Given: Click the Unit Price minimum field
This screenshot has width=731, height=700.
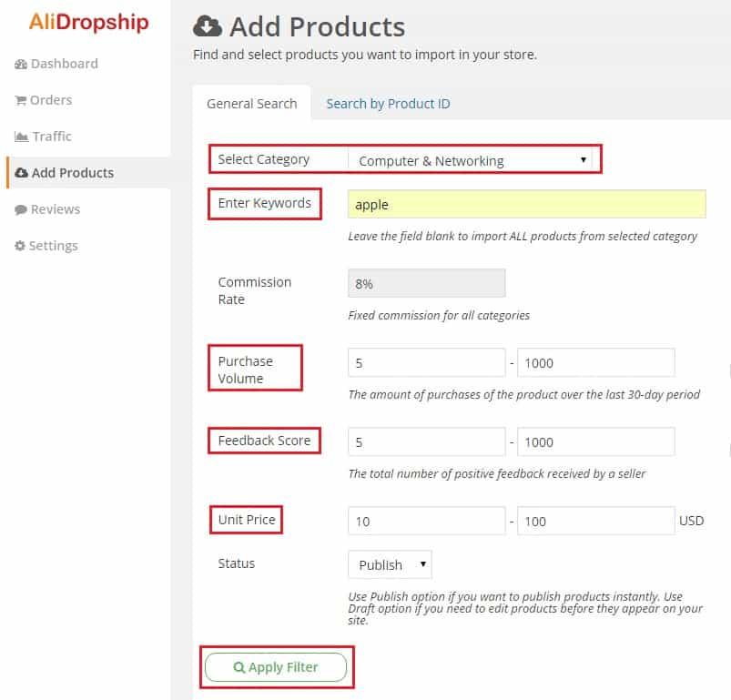Looking at the screenshot, I should (x=427, y=521).
